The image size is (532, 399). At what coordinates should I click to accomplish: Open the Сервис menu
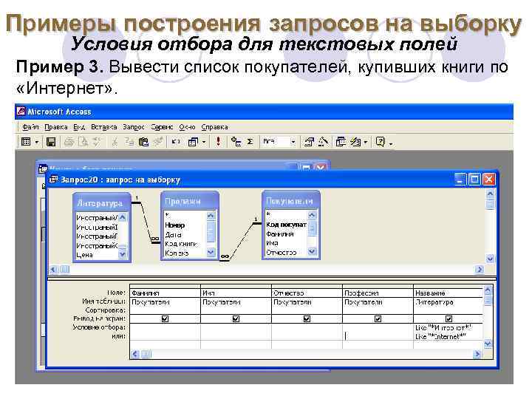[162, 127]
